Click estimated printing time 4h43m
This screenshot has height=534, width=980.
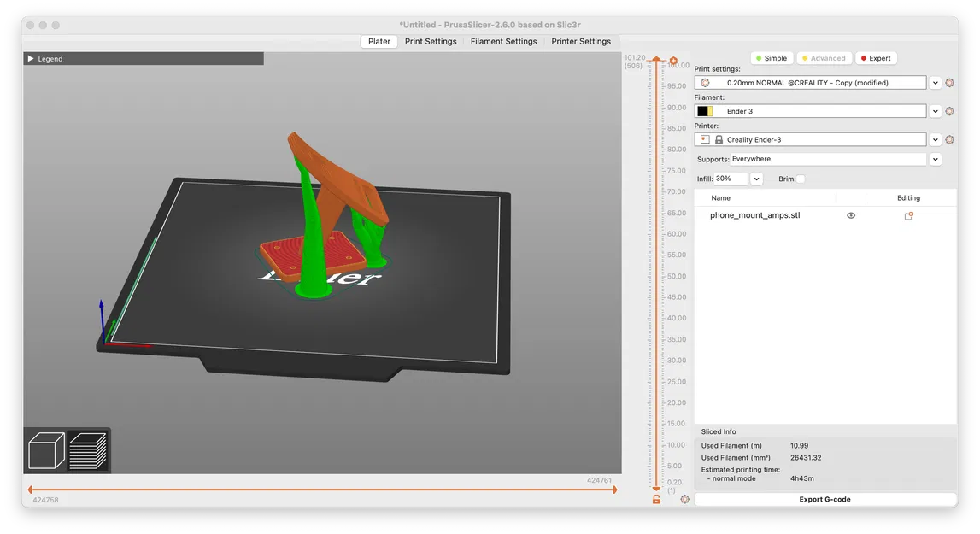pos(802,478)
